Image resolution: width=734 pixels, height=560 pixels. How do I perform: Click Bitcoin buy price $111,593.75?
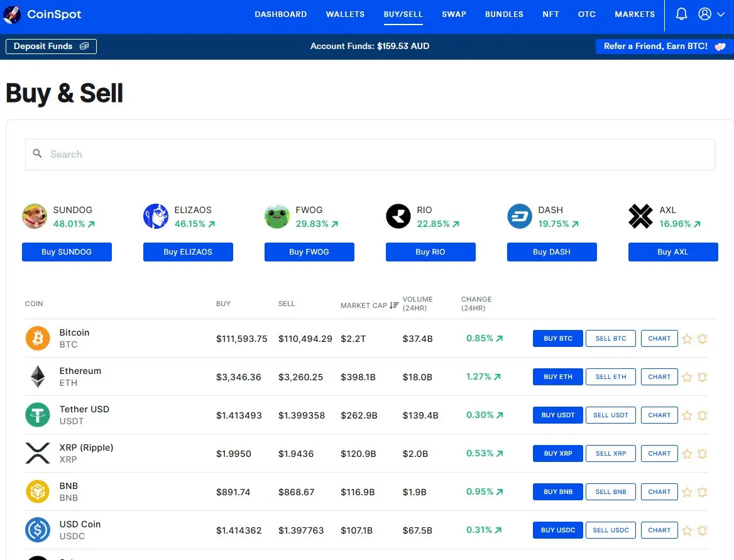pyautogui.click(x=241, y=339)
